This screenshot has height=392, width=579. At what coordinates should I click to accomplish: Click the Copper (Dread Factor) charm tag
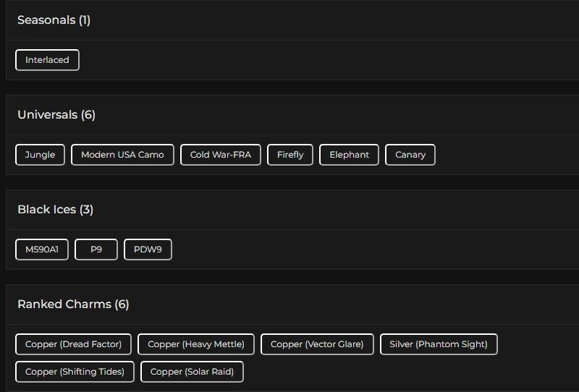pyautogui.click(x=73, y=344)
